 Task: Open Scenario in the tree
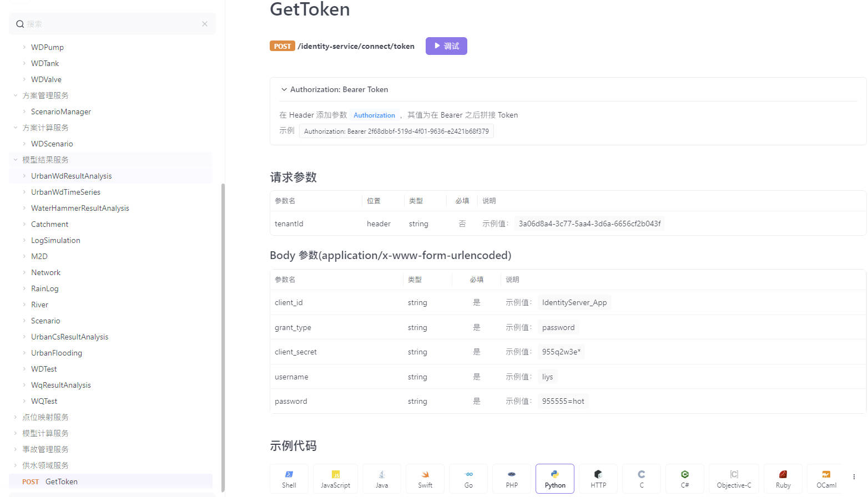(x=46, y=321)
